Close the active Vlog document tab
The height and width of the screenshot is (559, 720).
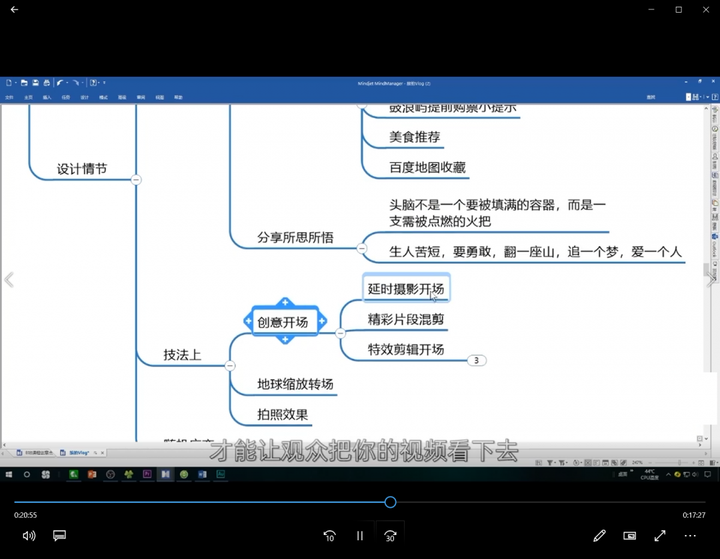click(102, 453)
